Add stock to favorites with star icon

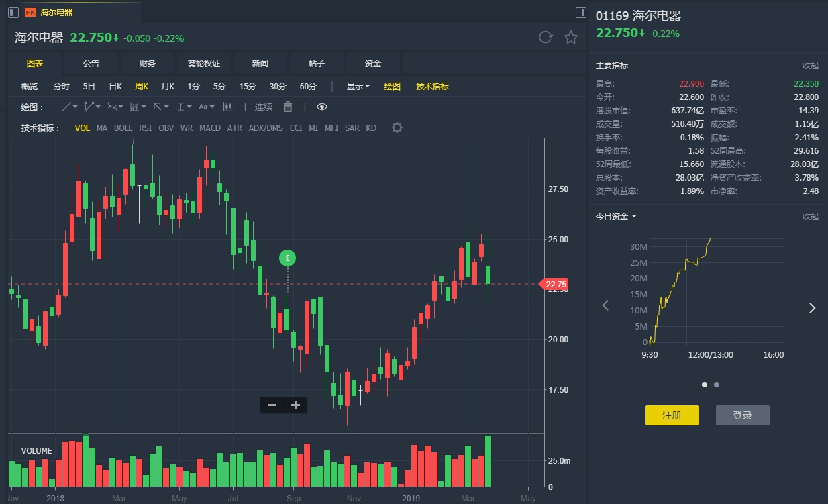[571, 37]
